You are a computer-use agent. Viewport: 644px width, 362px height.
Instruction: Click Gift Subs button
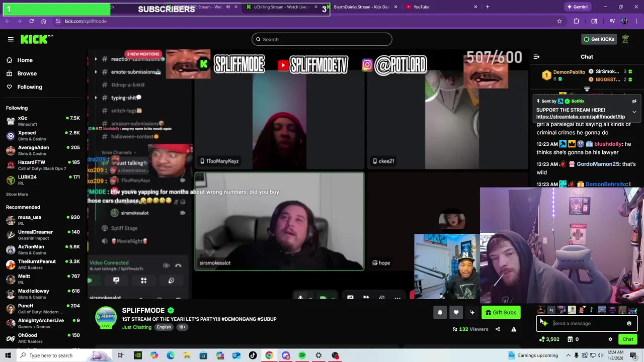point(501,313)
